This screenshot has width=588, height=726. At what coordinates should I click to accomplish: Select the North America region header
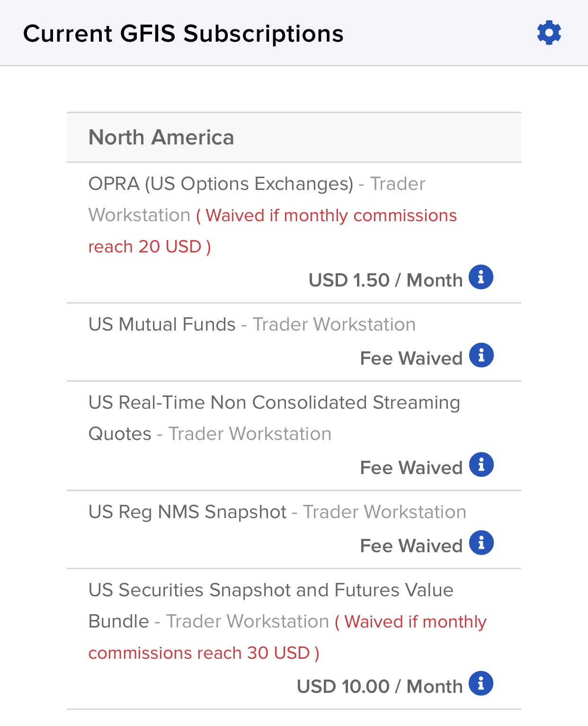coord(294,137)
